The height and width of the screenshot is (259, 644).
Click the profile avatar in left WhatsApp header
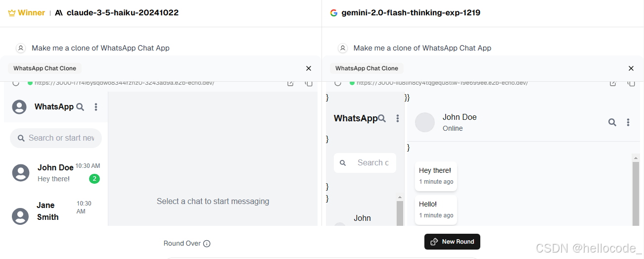[19, 107]
